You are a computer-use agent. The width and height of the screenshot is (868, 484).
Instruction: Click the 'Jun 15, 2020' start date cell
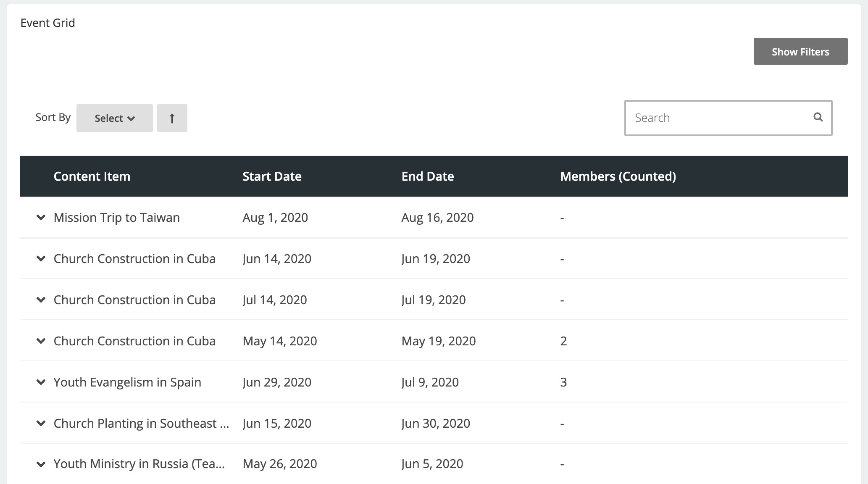click(x=277, y=423)
